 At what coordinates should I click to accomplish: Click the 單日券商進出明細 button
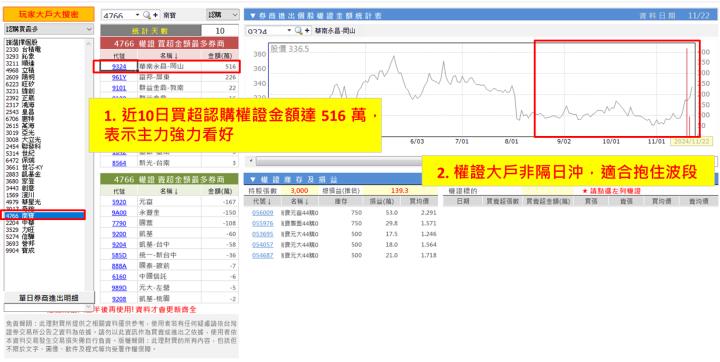tap(49, 297)
